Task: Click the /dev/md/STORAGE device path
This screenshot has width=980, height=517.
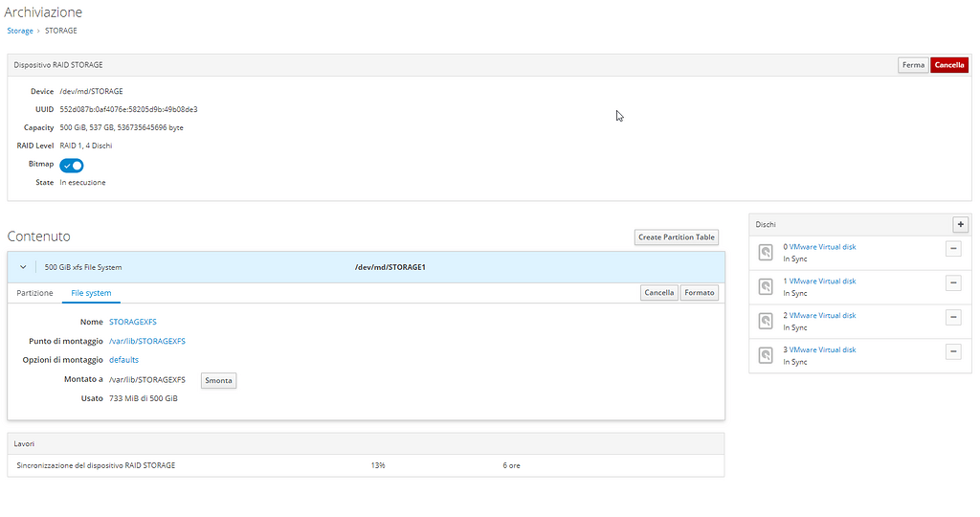Action: pyautogui.click(x=91, y=91)
